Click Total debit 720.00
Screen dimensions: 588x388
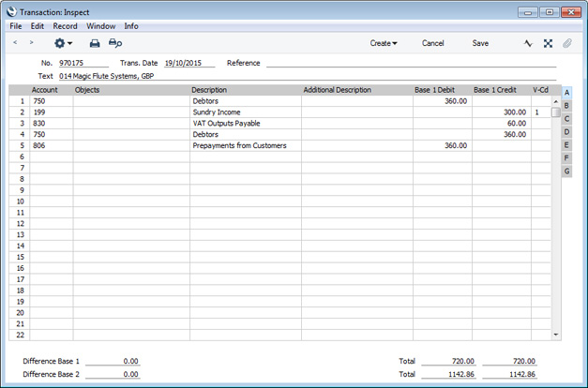tap(448, 361)
